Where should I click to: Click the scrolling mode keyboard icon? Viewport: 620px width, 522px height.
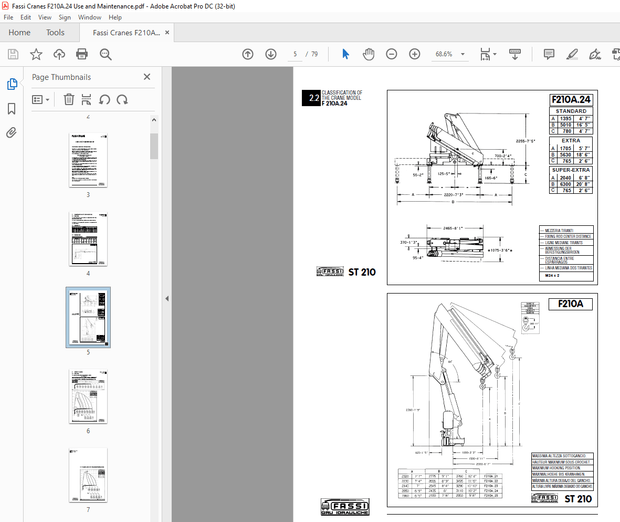pyautogui.click(x=515, y=54)
